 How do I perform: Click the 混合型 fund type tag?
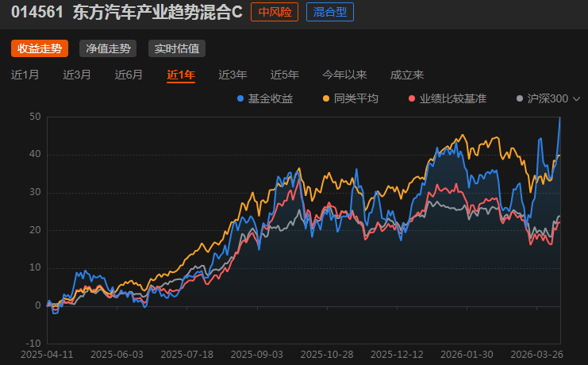coord(330,12)
